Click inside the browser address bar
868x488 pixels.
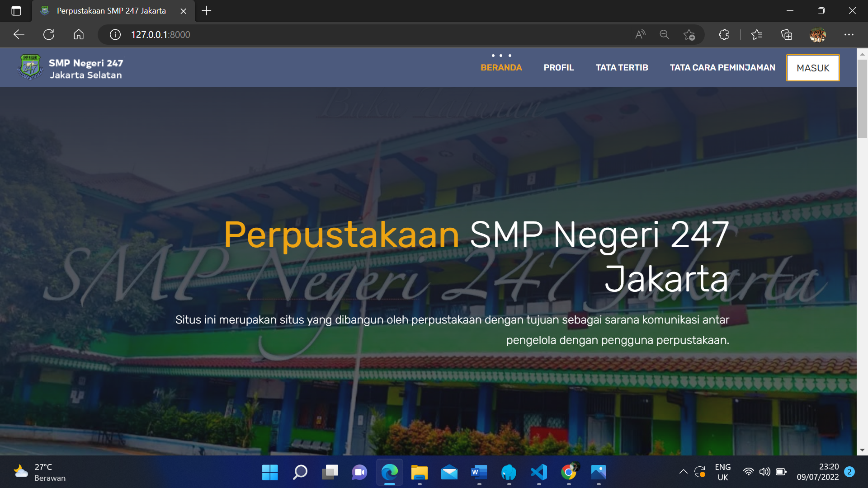pyautogui.click(x=316, y=34)
